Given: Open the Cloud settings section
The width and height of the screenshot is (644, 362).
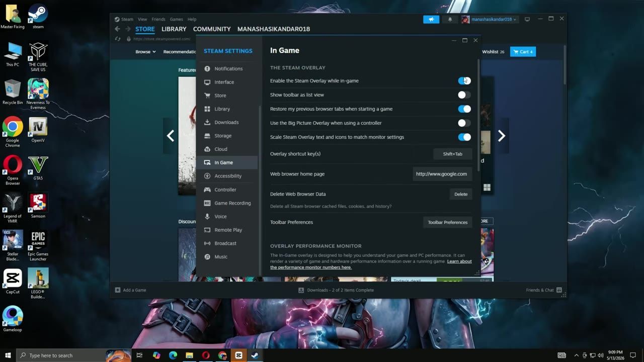Looking at the screenshot, I should 221,149.
